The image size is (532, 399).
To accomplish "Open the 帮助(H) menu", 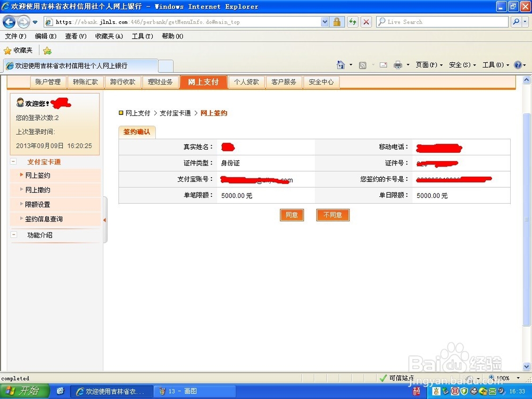I will pos(172,36).
